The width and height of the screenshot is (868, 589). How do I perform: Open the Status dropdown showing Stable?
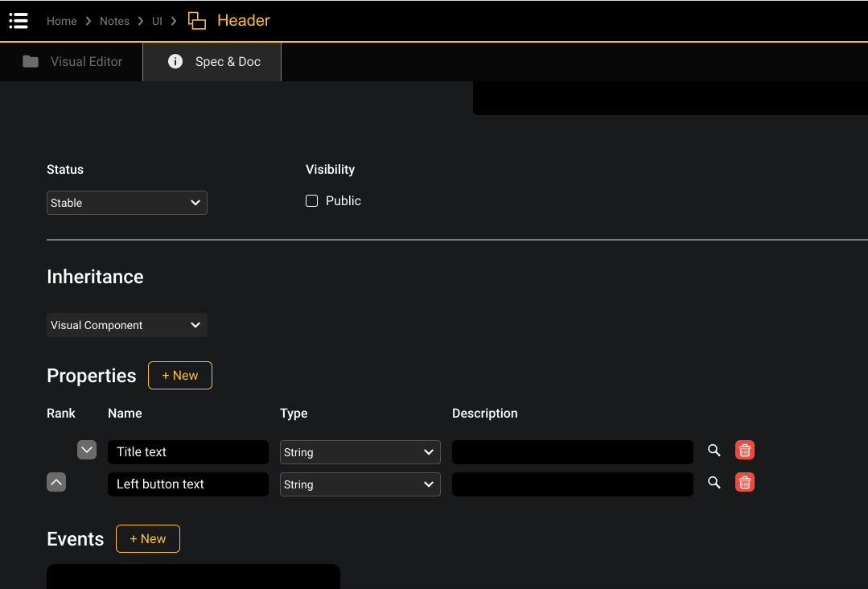[126, 203]
